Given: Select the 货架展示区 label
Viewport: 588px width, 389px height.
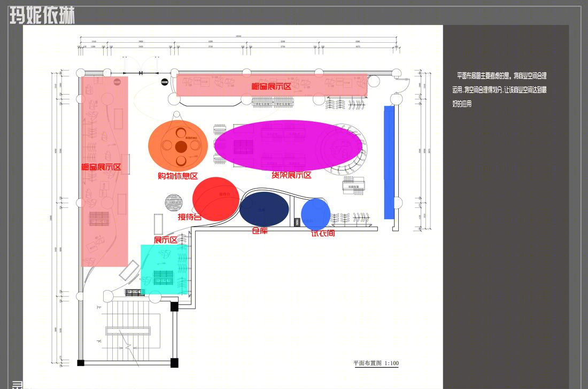Looking at the screenshot, I should pos(291,175).
